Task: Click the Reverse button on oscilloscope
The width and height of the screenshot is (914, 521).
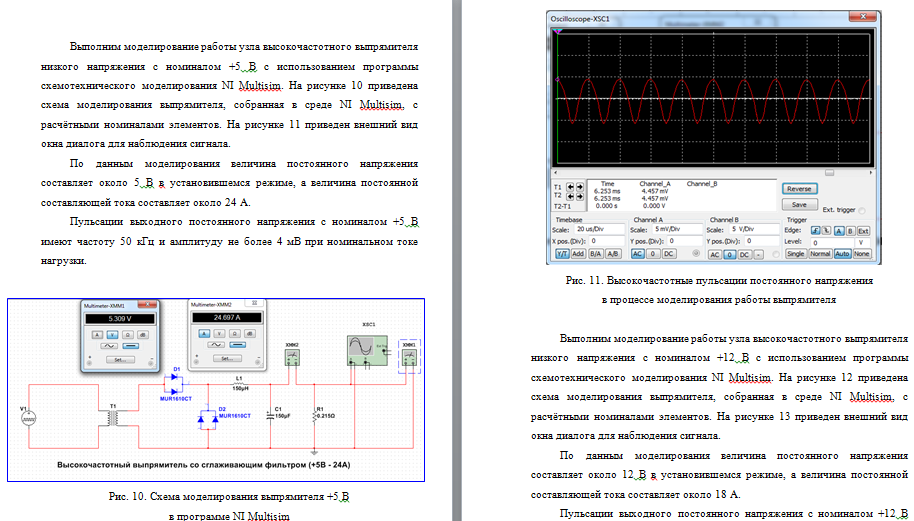Action: click(x=800, y=189)
